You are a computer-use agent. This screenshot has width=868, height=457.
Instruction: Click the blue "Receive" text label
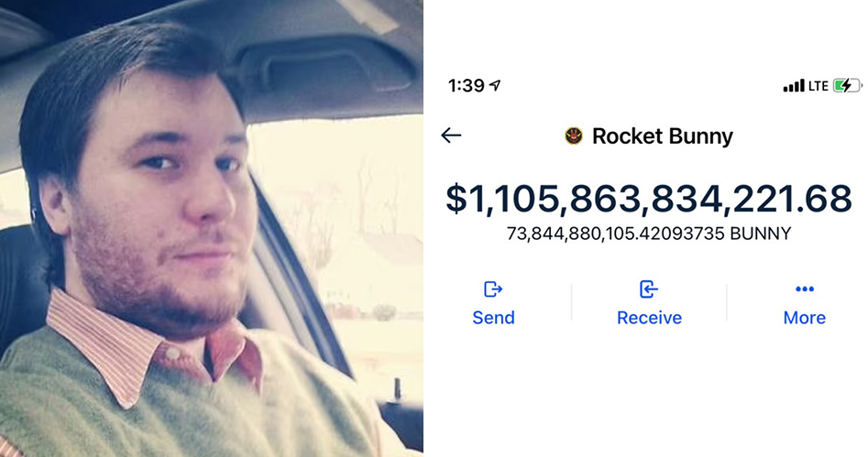click(x=649, y=318)
